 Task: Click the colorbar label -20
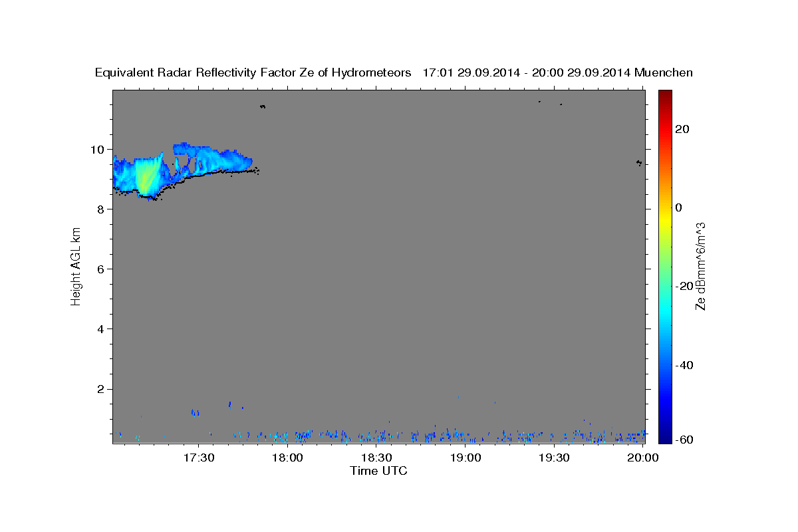684,286
